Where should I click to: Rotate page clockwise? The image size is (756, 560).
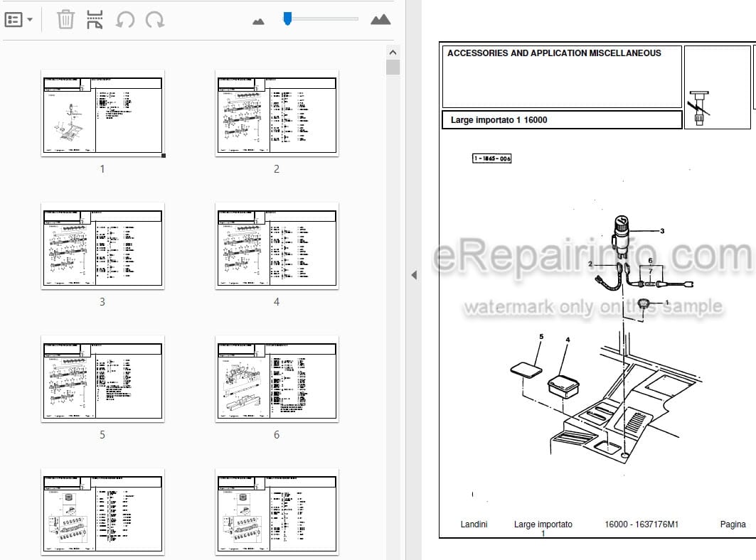point(155,20)
